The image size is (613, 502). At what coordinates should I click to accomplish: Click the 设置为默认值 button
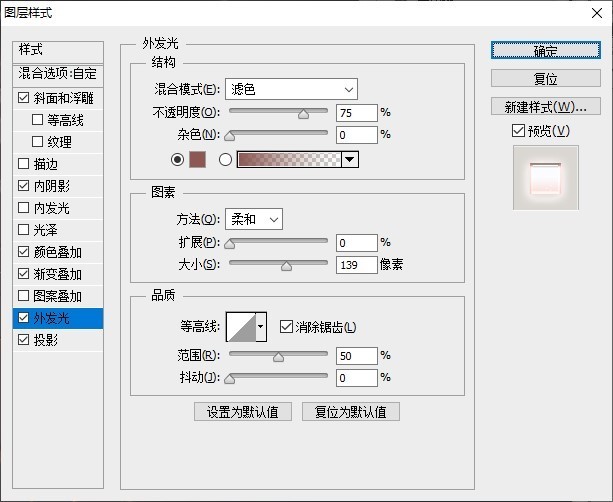tap(243, 412)
